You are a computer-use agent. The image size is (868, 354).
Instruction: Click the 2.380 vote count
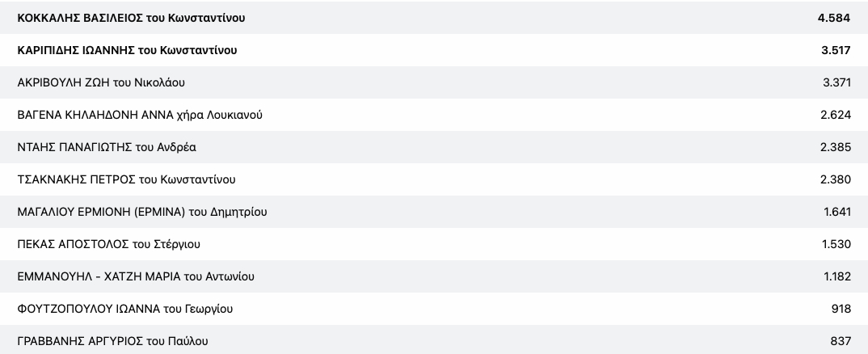click(835, 179)
